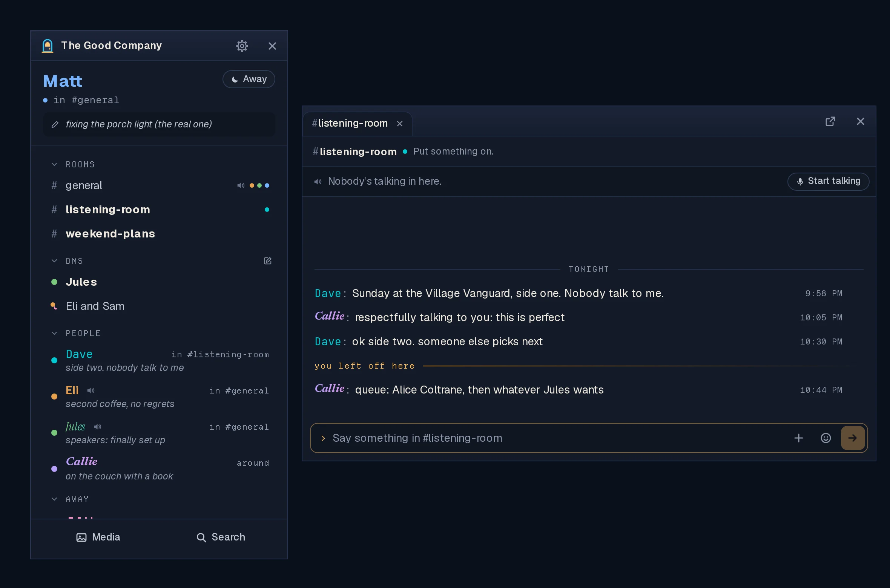
Task: Open the weekend-plans room
Action: [x=160, y=234]
